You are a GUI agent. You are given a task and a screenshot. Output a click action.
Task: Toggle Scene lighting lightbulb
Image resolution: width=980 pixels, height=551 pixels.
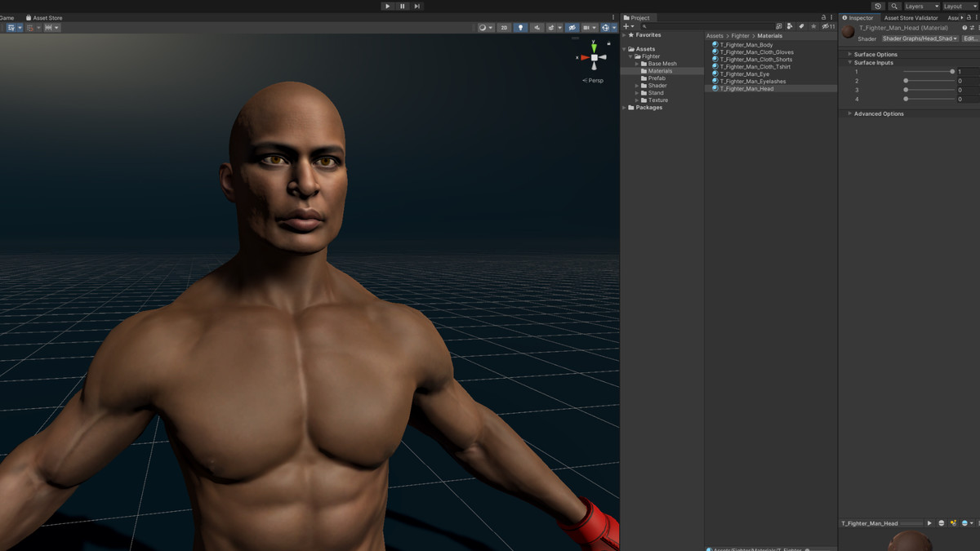(520, 28)
